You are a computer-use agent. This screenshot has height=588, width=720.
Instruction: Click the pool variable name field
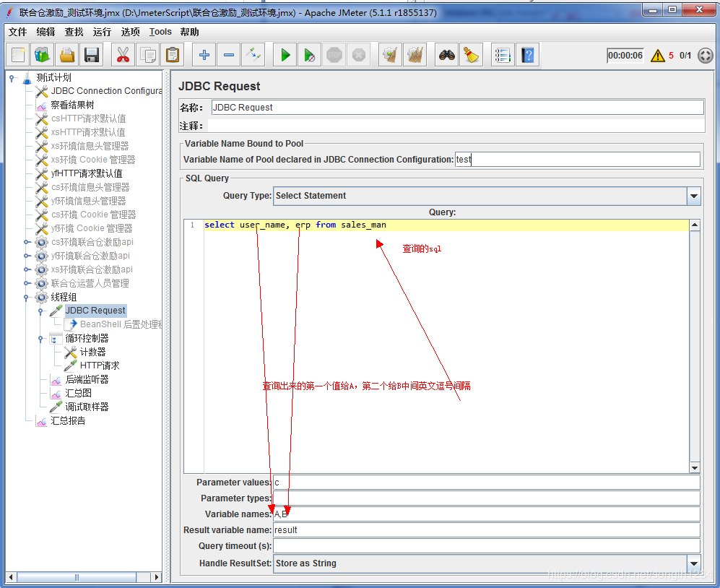click(x=577, y=160)
